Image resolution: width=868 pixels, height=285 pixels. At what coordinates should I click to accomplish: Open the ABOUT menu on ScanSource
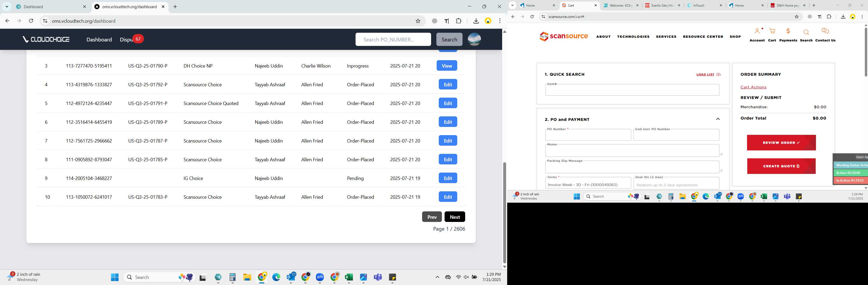click(603, 37)
